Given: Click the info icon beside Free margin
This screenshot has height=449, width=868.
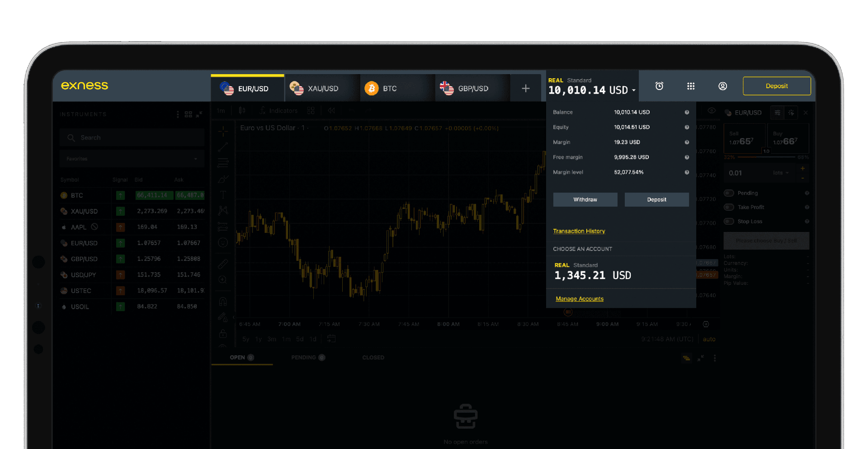Looking at the screenshot, I should click(x=687, y=157).
